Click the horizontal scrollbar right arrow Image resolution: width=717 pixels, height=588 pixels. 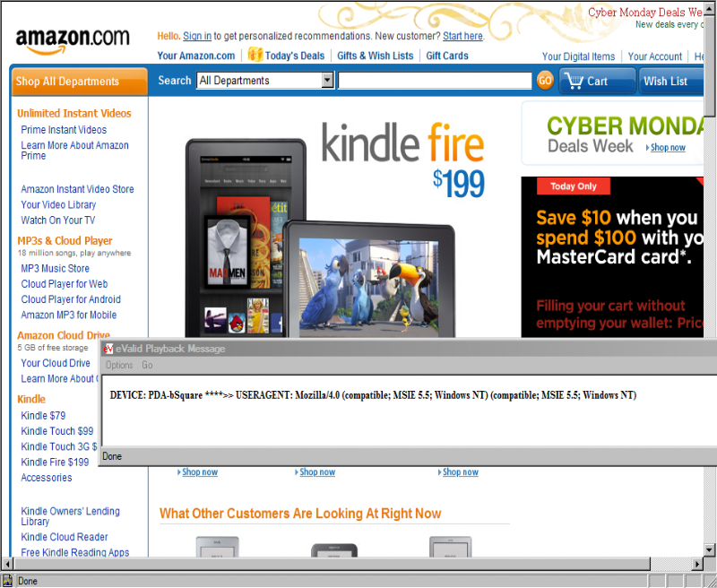click(x=697, y=564)
